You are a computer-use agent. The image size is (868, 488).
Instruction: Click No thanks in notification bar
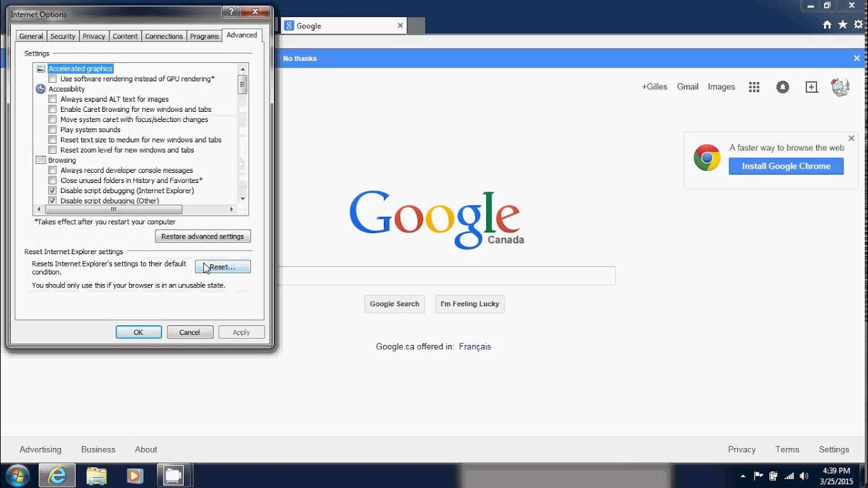click(300, 58)
